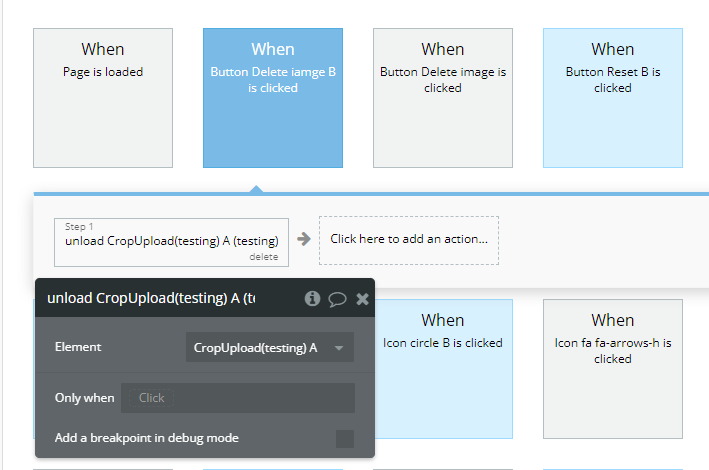The width and height of the screenshot is (709, 470).
Task: Click the Element label in the popup
Action: pos(78,347)
